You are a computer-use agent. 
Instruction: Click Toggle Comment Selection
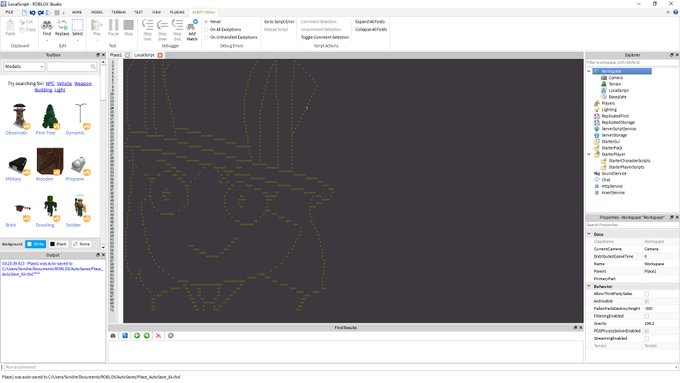(325, 37)
